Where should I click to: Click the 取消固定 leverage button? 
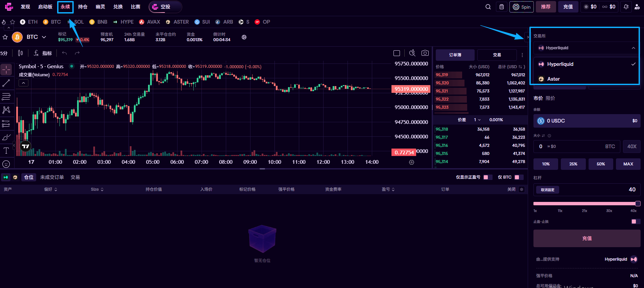click(x=548, y=190)
